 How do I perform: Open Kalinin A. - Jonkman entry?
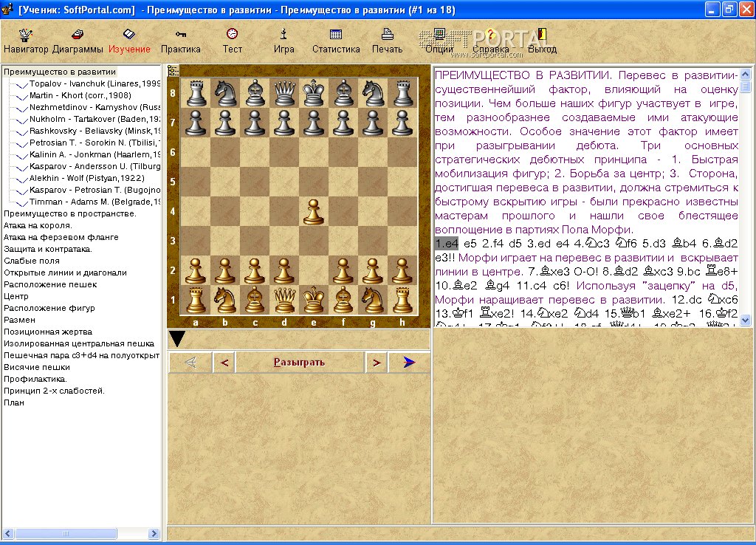point(94,154)
